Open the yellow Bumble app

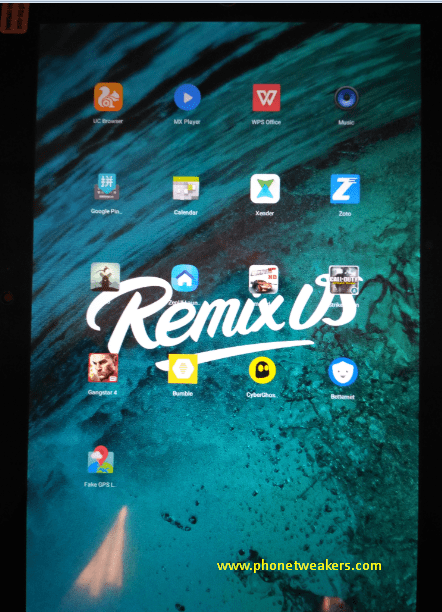coord(183,369)
